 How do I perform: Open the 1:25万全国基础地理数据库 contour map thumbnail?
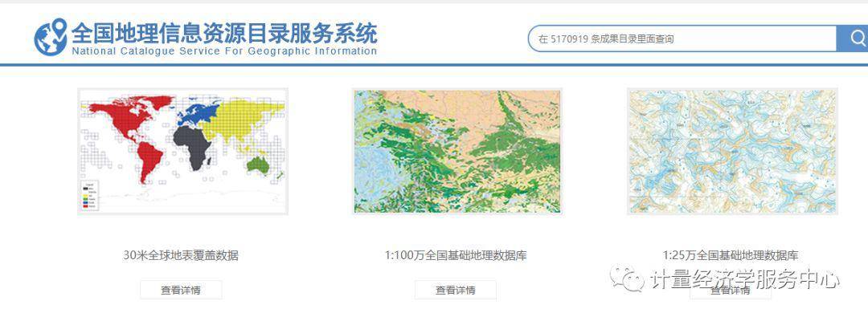(732, 152)
